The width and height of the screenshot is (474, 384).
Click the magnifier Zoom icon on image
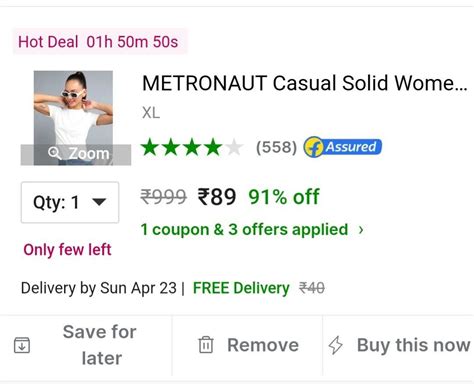click(54, 153)
